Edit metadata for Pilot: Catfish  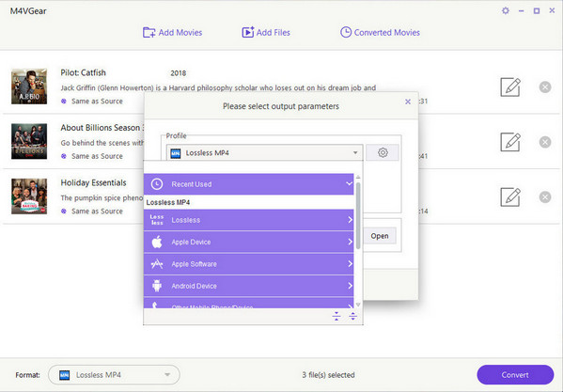tap(510, 86)
